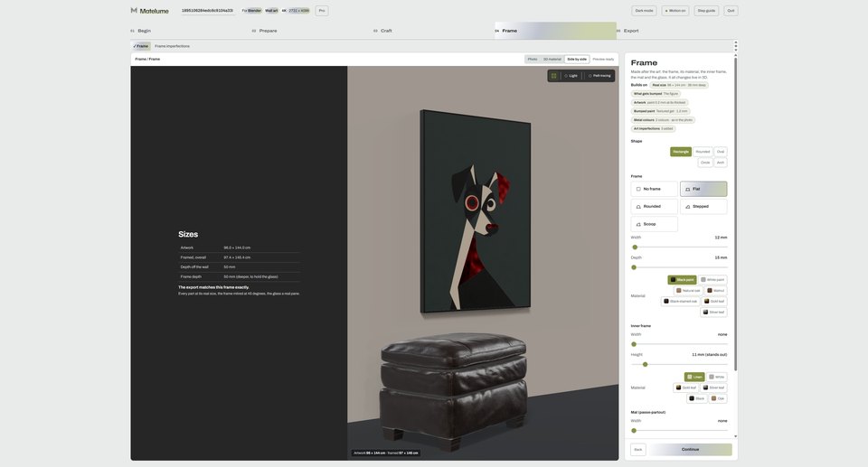Choose the Scoop frame profile
The width and height of the screenshot is (868, 467).
(654, 224)
